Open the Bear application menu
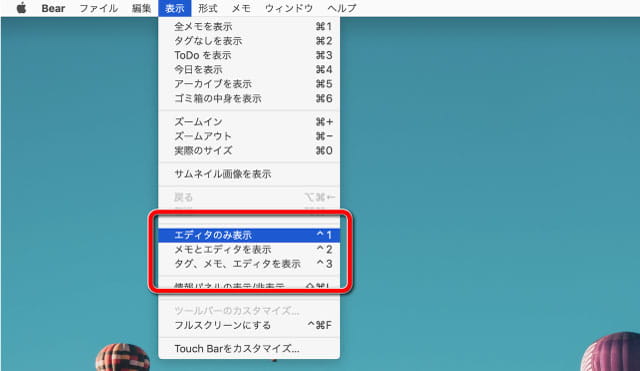The image size is (640, 371). [x=53, y=8]
